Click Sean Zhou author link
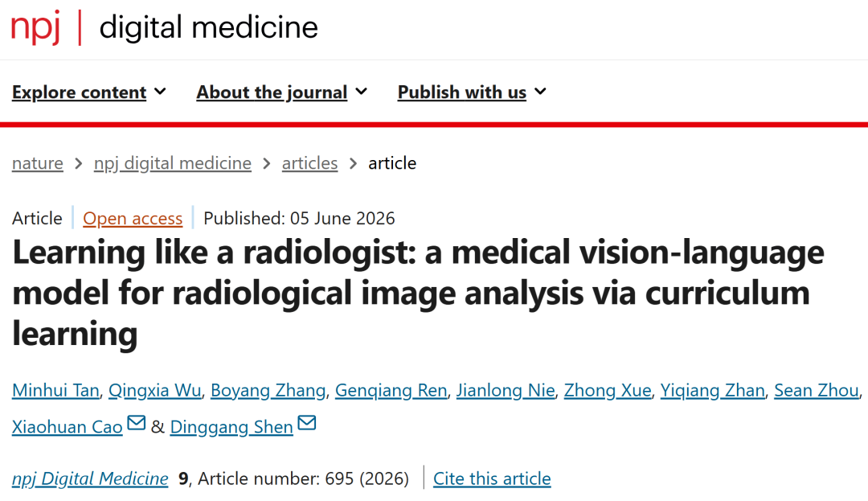 pyautogui.click(x=817, y=390)
